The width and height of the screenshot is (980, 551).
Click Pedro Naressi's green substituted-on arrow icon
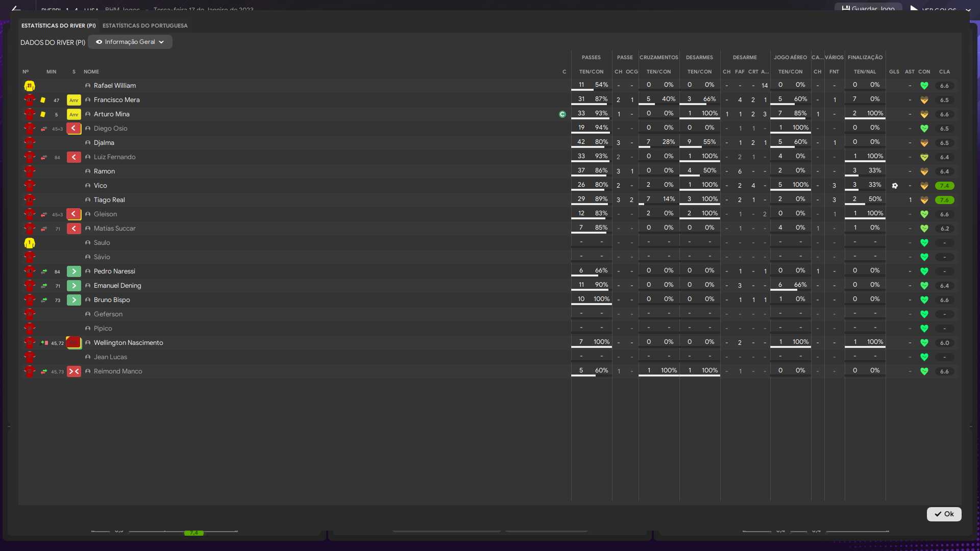pos(74,271)
